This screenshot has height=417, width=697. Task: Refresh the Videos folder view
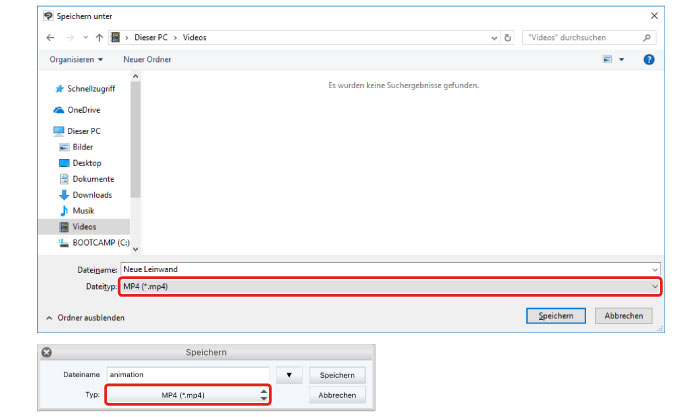[507, 38]
